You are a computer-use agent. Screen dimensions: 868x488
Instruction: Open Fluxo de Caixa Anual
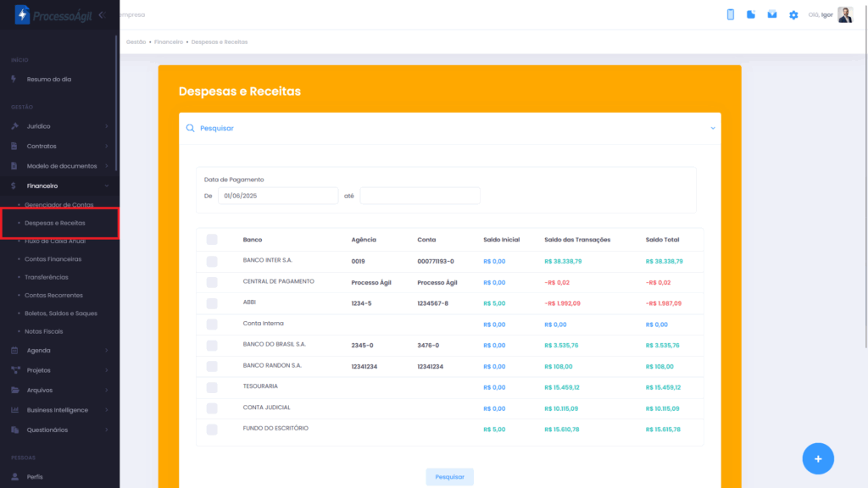coord(55,241)
